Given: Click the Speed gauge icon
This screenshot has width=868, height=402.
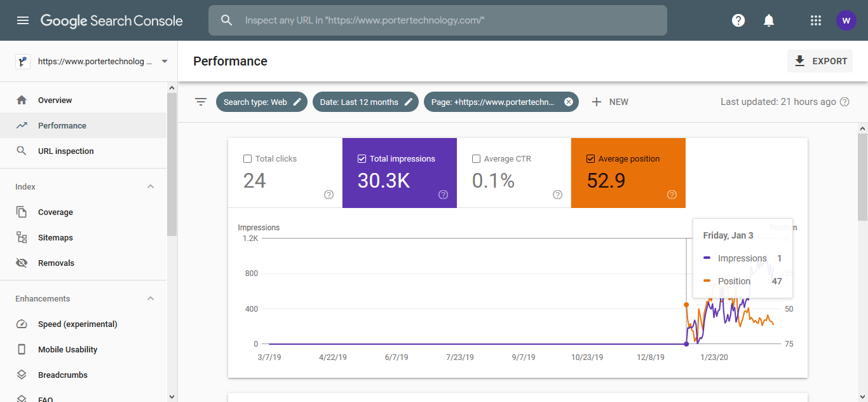Looking at the screenshot, I should (x=22, y=324).
